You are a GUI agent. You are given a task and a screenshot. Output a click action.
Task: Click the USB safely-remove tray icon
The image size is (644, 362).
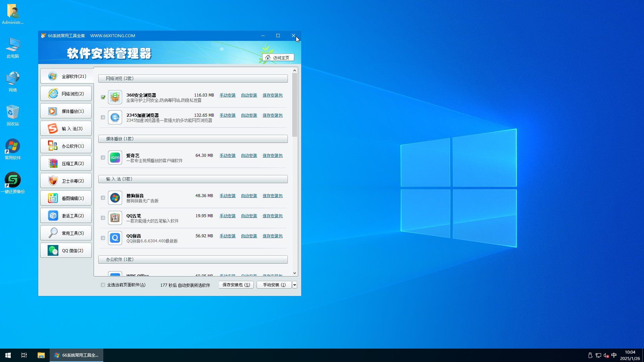[x=590, y=355]
